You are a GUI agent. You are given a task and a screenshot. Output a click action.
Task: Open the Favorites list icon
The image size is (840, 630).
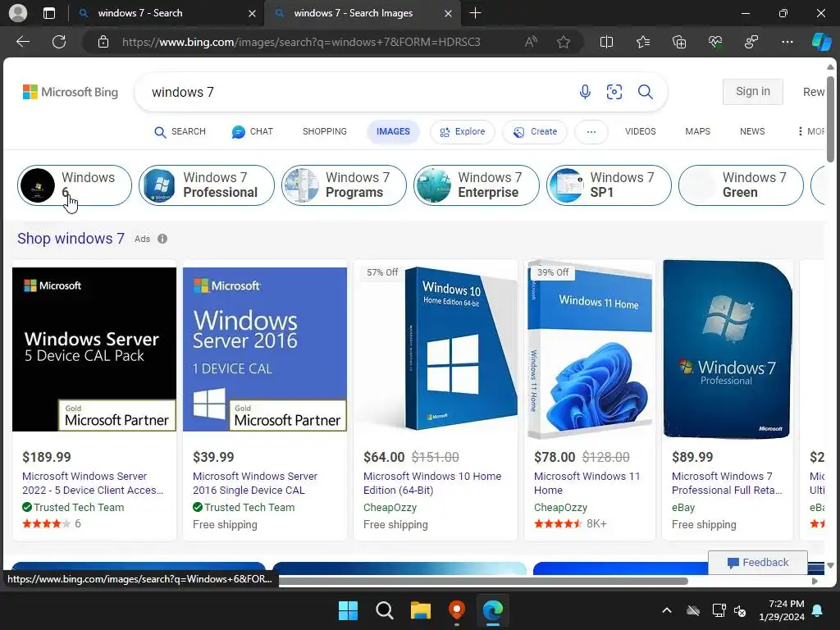click(643, 42)
